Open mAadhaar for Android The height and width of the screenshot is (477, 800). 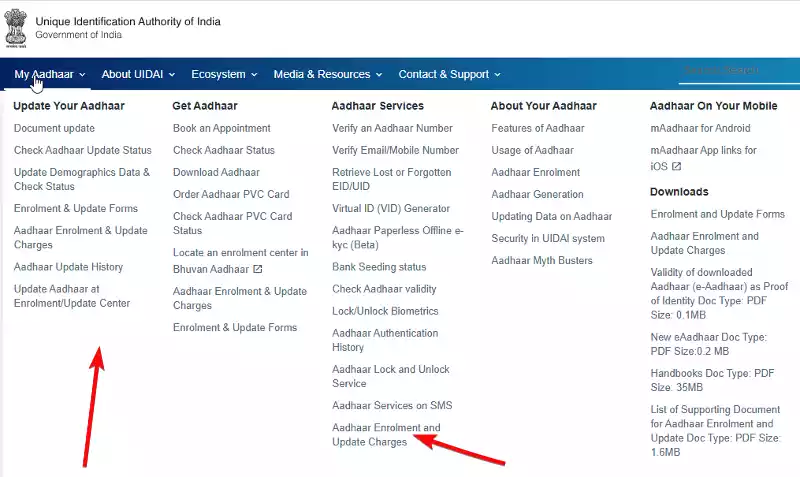point(701,128)
